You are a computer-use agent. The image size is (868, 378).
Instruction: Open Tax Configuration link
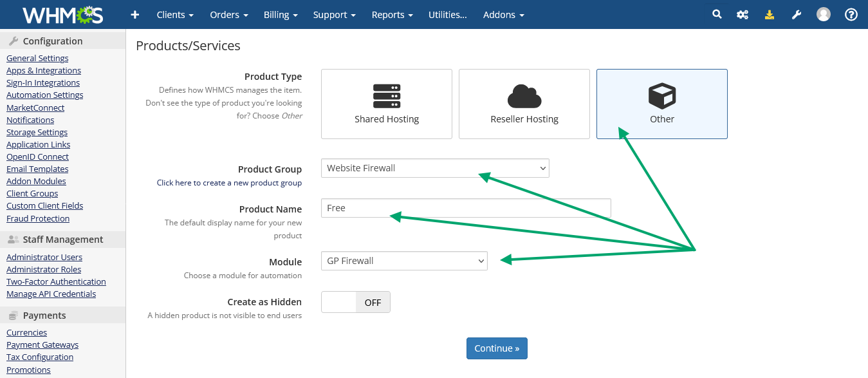[40, 357]
